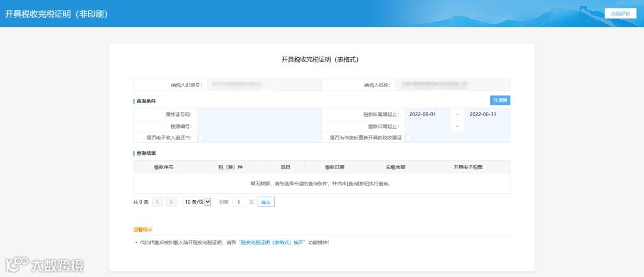Expand the 10 条/页 page size dropdown
This screenshot has width=644, height=277.
tap(197, 201)
